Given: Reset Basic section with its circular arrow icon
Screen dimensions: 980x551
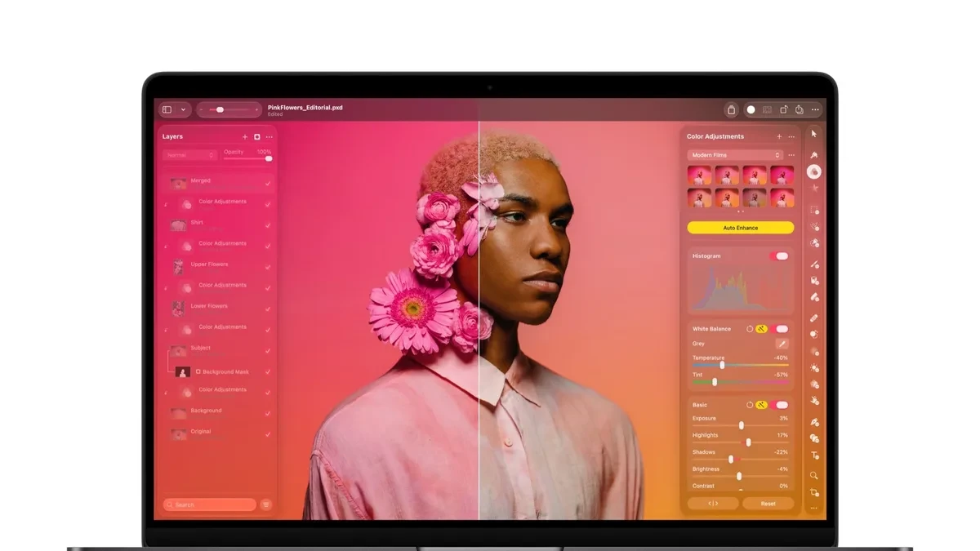Looking at the screenshot, I should pyautogui.click(x=750, y=405).
